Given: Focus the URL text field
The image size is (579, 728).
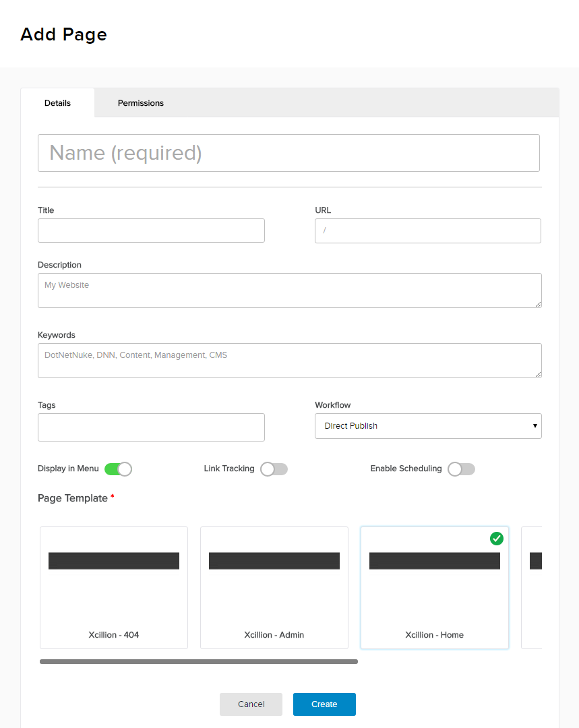Looking at the screenshot, I should tap(428, 231).
